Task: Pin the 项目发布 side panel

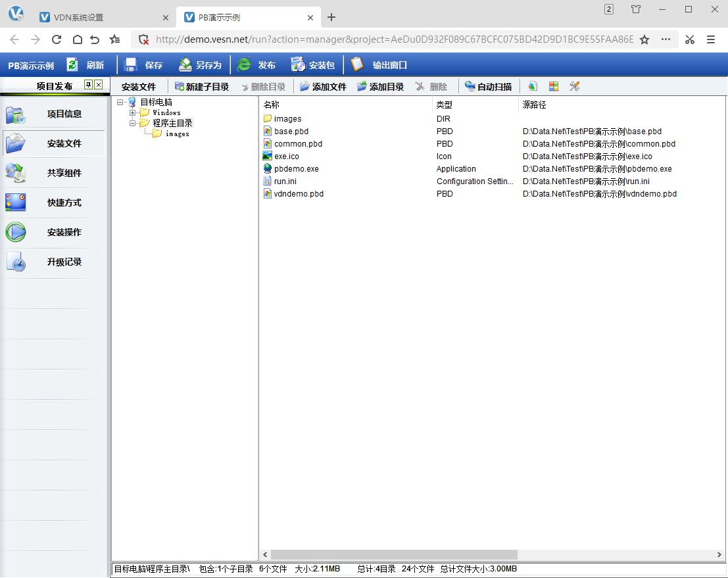Action: coord(89,85)
